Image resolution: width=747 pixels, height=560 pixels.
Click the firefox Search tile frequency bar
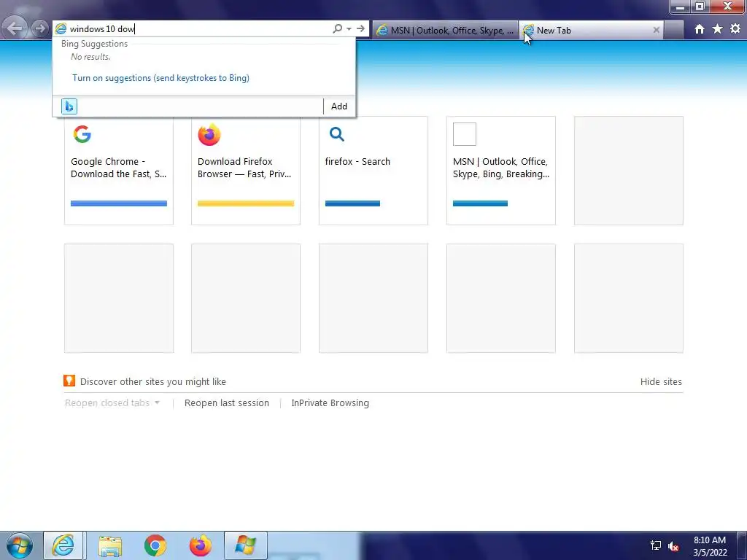pyautogui.click(x=352, y=203)
